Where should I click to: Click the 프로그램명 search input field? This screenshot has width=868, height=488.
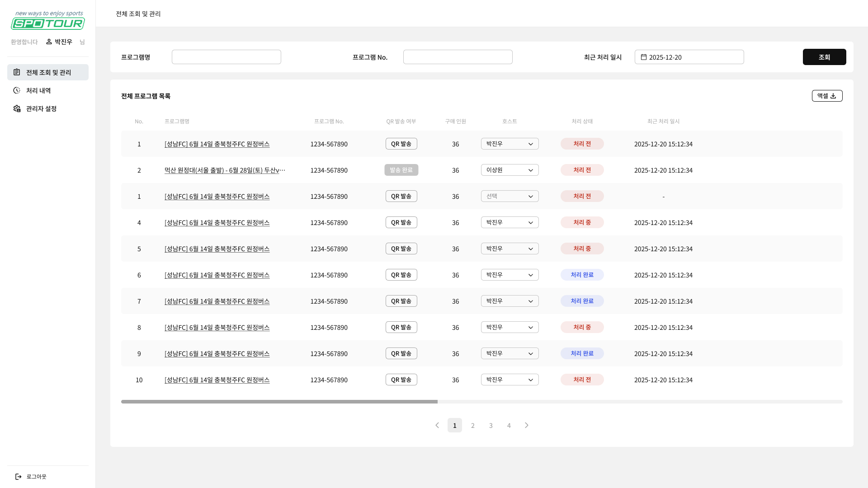pyautogui.click(x=226, y=57)
